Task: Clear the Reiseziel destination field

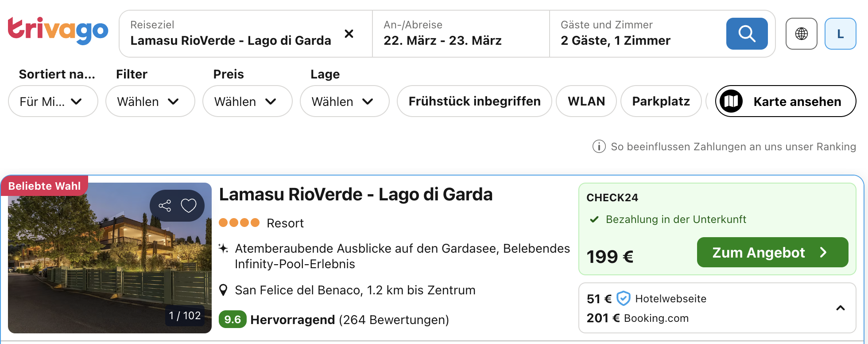Action: pyautogui.click(x=349, y=34)
